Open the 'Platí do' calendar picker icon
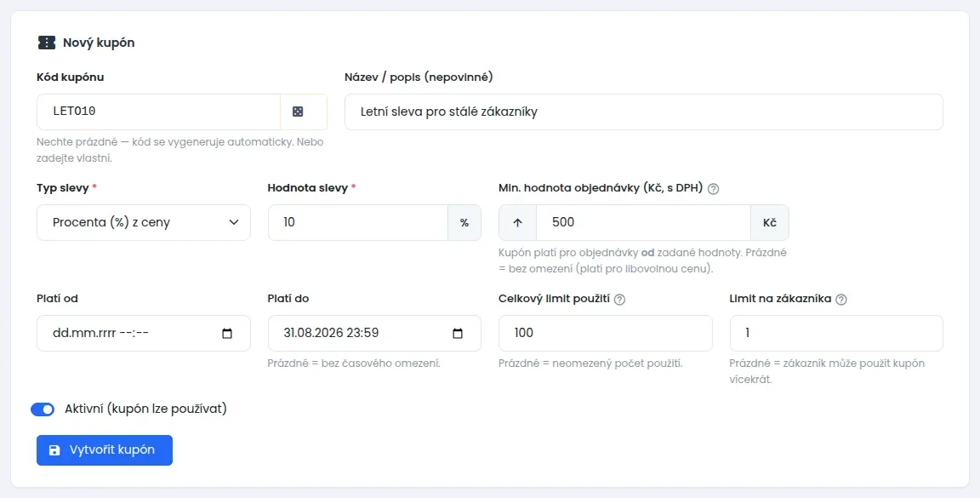This screenshot has height=498, width=980. [x=458, y=334]
